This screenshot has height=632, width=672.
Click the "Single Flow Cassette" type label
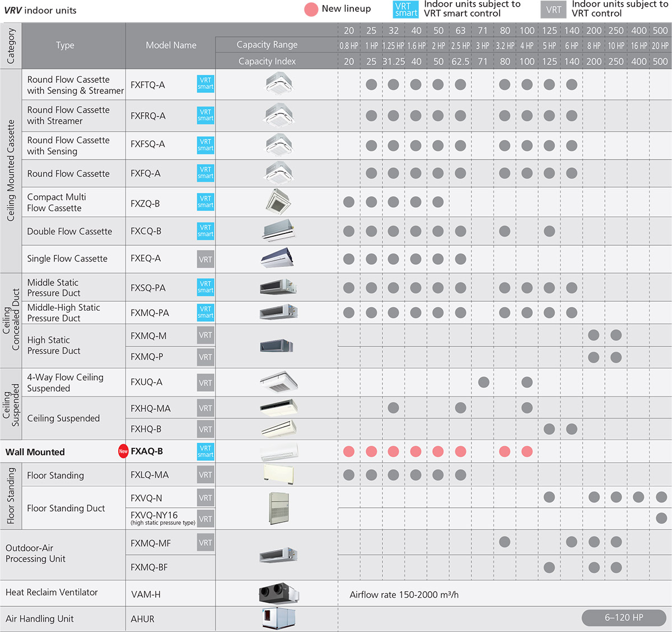tap(67, 259)
